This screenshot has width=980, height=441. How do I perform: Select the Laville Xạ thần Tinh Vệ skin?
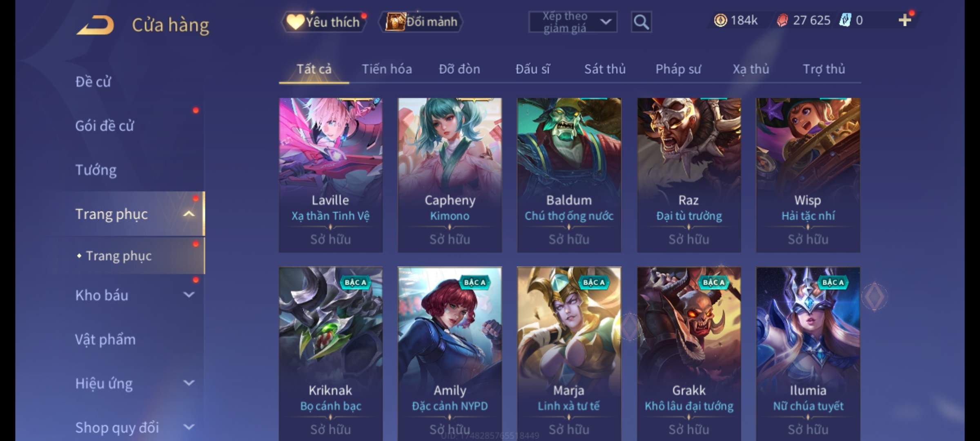click(331, 175)
